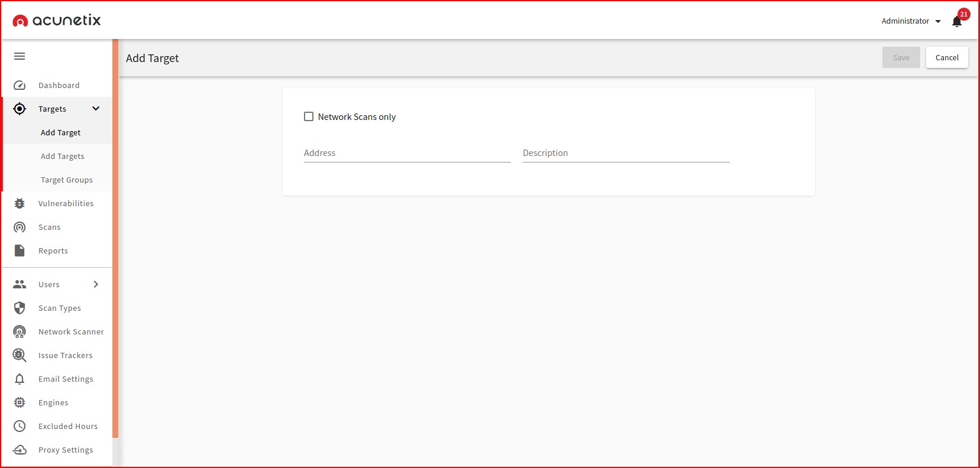The height and width of the screenshot is (468, 980).
Task: Open Email Settings page
Action: click(x=57, y=379)
